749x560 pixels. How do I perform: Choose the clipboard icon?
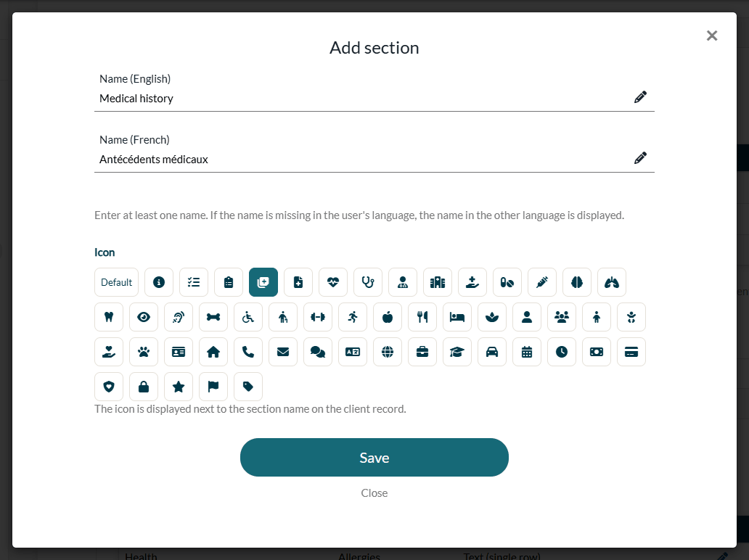click(x=229, y=282)
